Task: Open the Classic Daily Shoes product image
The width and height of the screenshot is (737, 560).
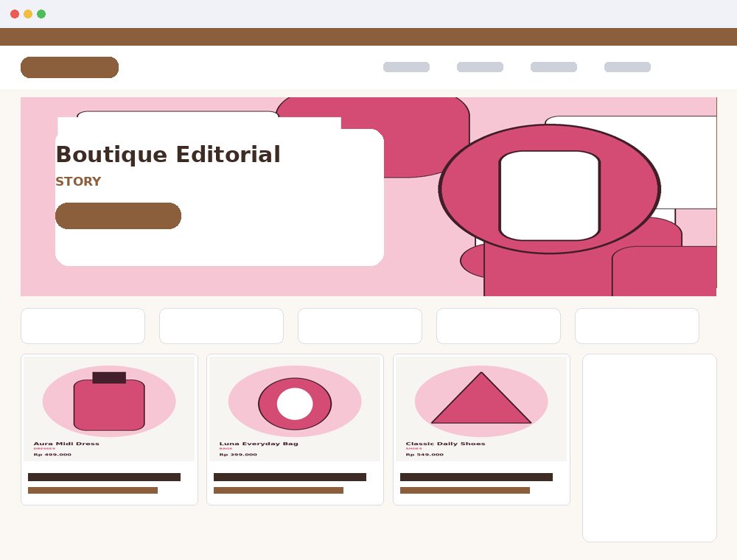Action: [481, 409]
